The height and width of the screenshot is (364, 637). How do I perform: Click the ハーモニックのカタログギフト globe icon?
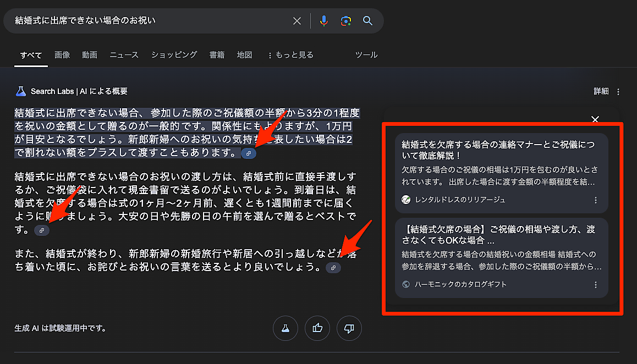point(406,284)
